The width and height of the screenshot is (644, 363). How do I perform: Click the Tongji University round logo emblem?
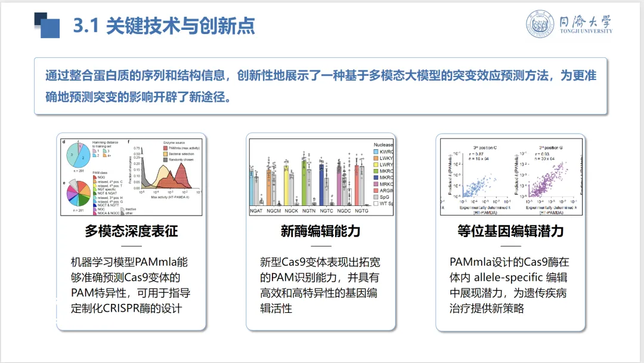(x=540, y=24)
